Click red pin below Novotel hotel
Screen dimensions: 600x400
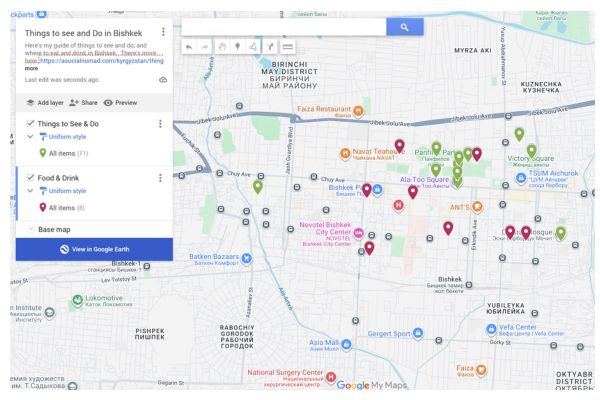(x=369, y=248)
